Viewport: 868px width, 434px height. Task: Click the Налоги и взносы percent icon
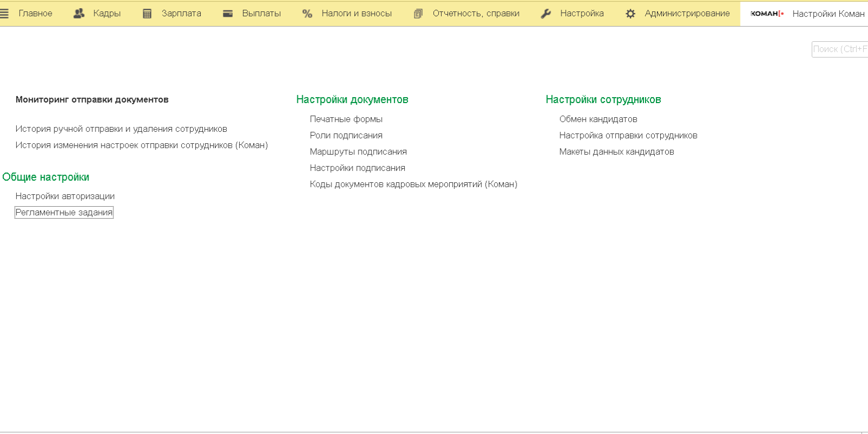[x=307, y=14]
